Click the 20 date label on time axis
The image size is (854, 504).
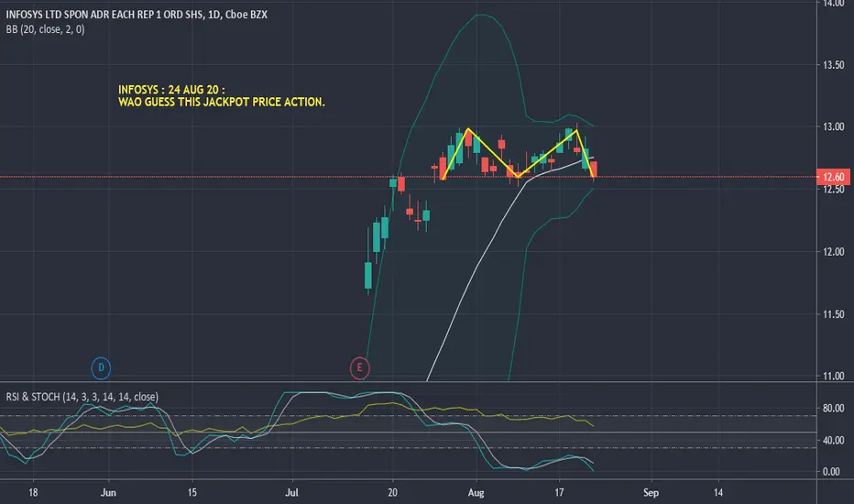(x=393, y=493)
